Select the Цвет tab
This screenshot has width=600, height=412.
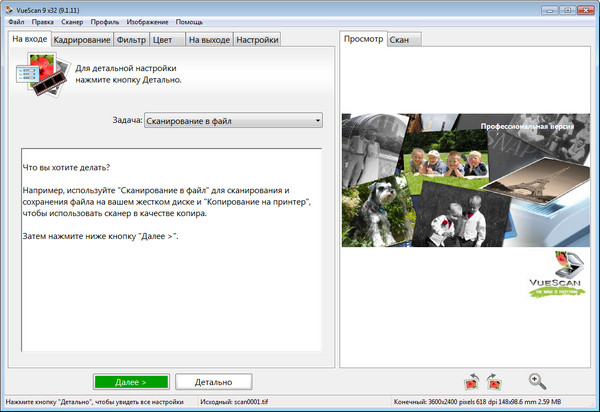click(x=165, y=39)
